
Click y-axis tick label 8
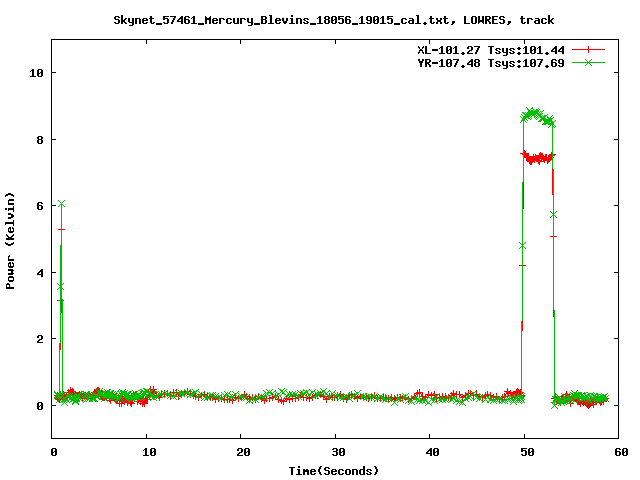coord(40,140)
